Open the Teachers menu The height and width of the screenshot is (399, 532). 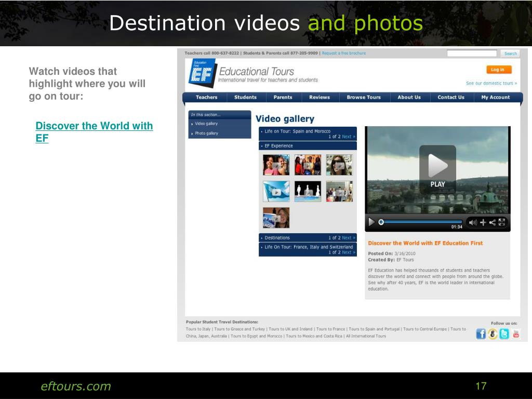click(206, 97)
